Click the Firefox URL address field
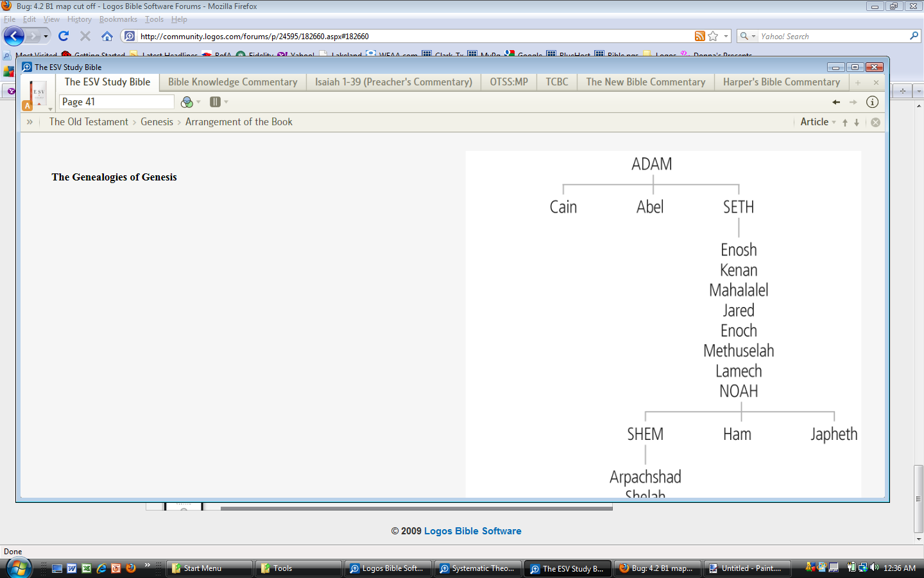 (414, 37)
